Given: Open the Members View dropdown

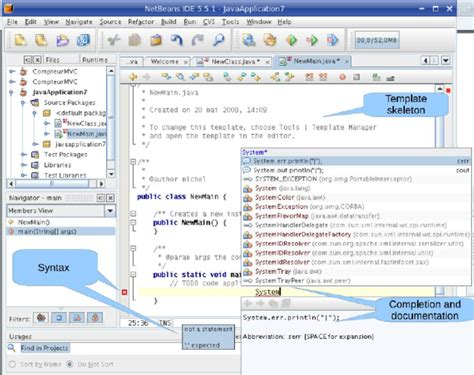Looking at the screenshot, I should 110,211.
